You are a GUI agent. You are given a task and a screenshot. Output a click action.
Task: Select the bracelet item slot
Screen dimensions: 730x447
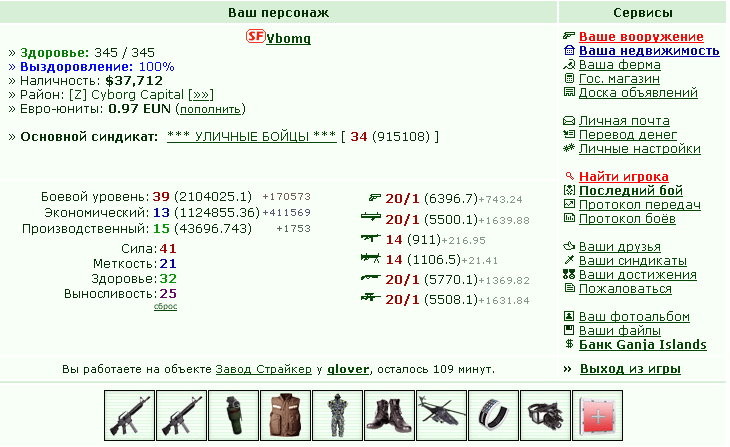point(493,415)
